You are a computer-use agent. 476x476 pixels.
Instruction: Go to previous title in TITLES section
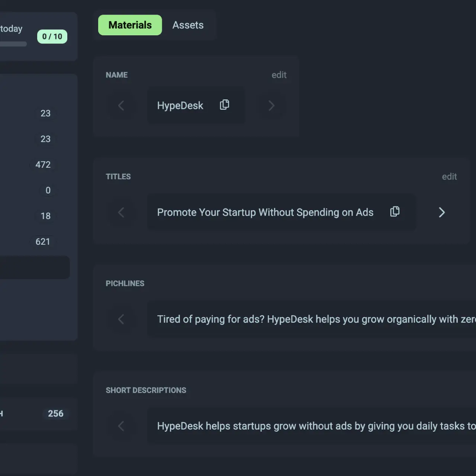pos(121,212)
